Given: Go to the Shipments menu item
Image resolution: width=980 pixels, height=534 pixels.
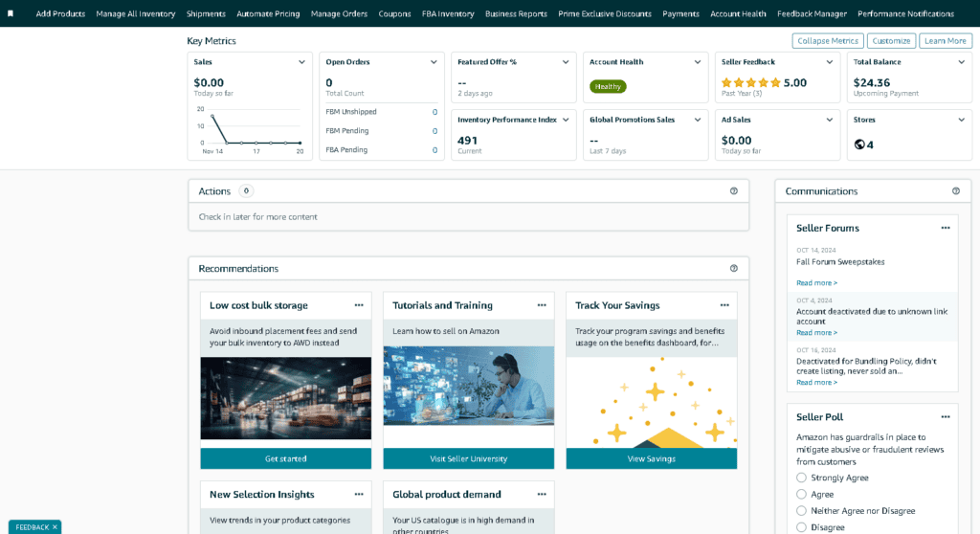Looking at the screenshot, I should click(x=206, y=13).
